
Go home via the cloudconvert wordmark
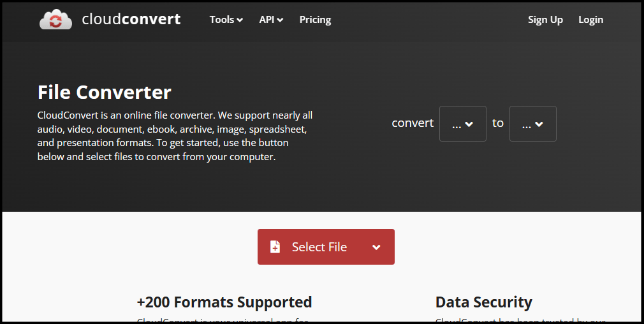[131, 19]
